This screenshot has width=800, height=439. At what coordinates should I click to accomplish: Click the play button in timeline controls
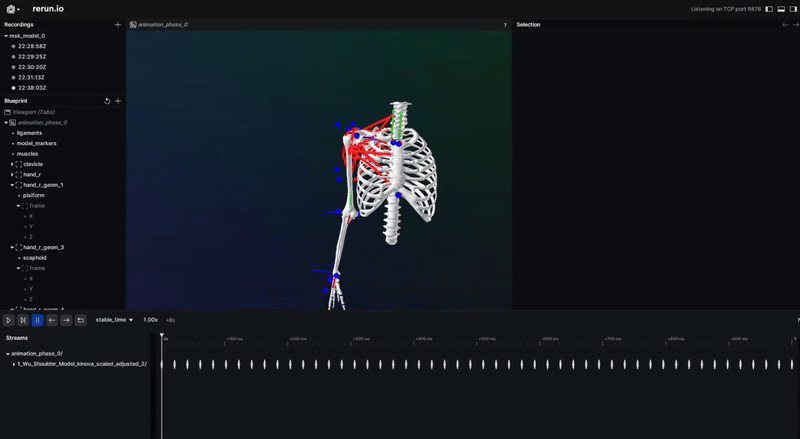pyautogui.click(x=9, y=320)
